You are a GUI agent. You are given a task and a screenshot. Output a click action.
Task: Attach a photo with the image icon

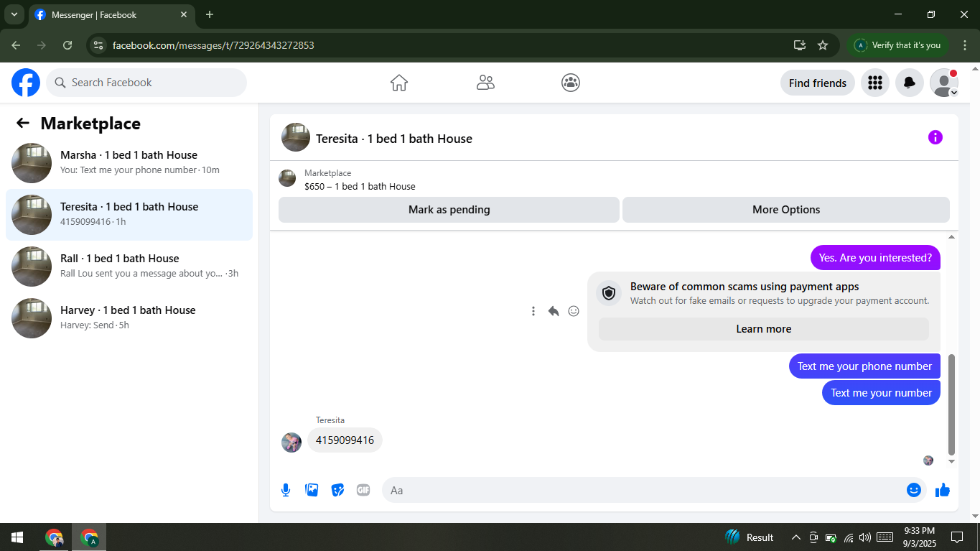pyautogui.click(x=312, y=490)
